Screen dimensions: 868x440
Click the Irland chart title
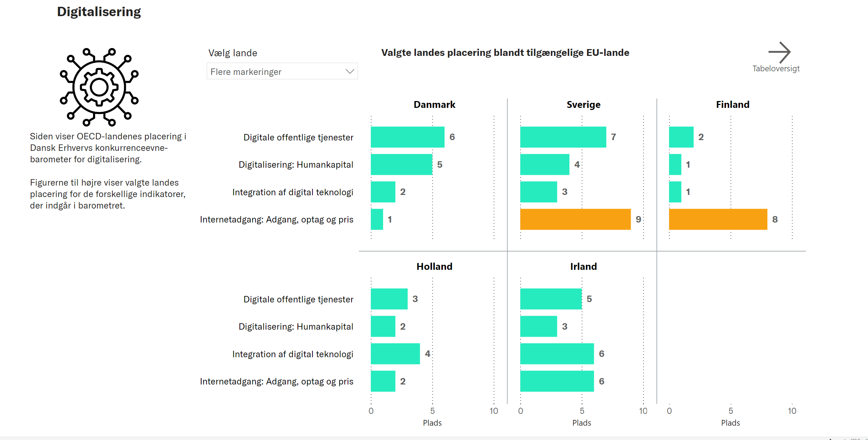[583, 267]
